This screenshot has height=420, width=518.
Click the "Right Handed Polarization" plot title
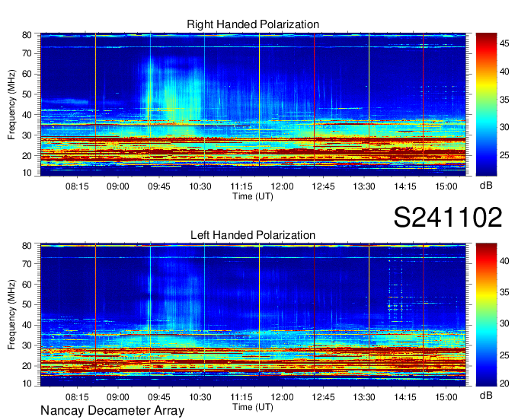pos(253,24)
